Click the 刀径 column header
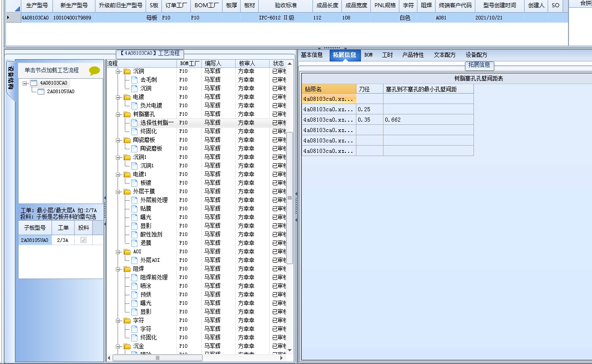This screenshot has height=364, width=592. tap(370, 89)
